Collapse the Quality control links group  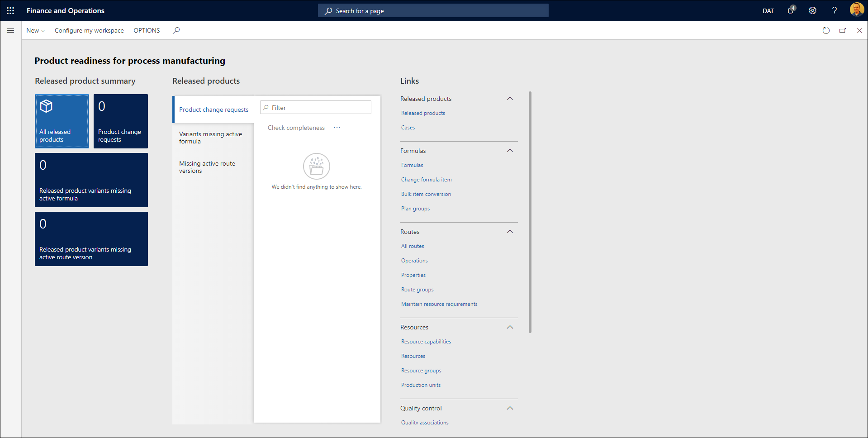click(510, 408)
